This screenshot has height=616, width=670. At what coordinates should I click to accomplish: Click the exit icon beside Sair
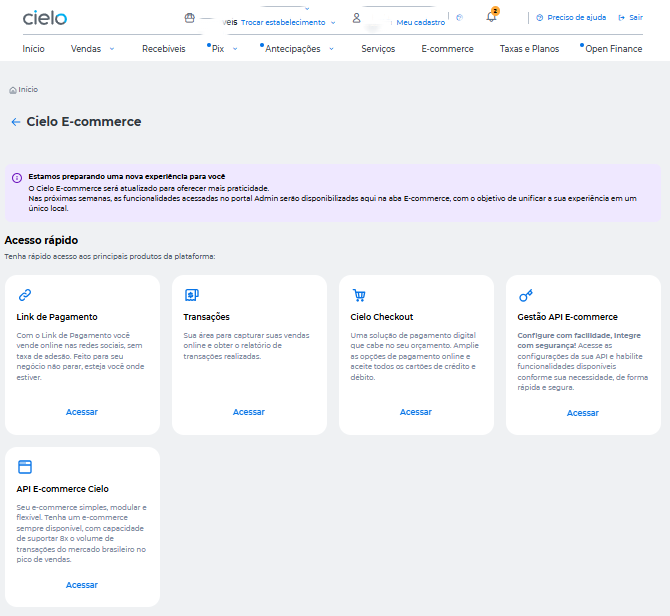[x=621, y=18]
